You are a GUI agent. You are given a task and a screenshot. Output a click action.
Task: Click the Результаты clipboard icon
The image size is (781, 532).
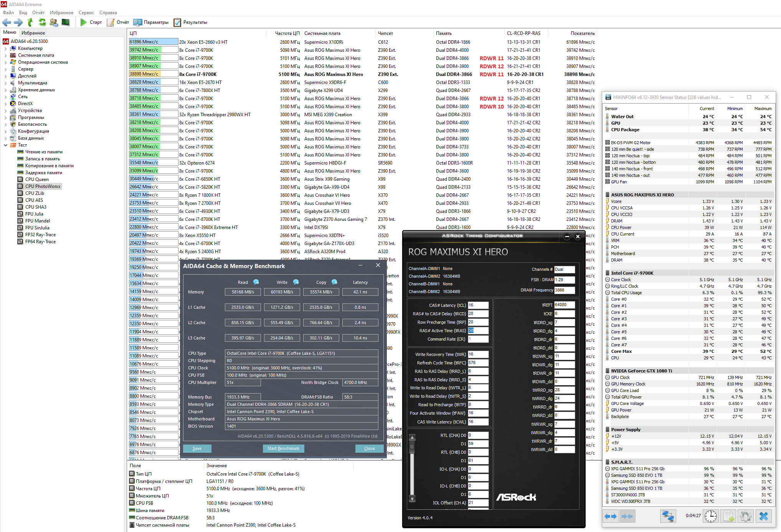pyautogui.click(x=177, y=22)
